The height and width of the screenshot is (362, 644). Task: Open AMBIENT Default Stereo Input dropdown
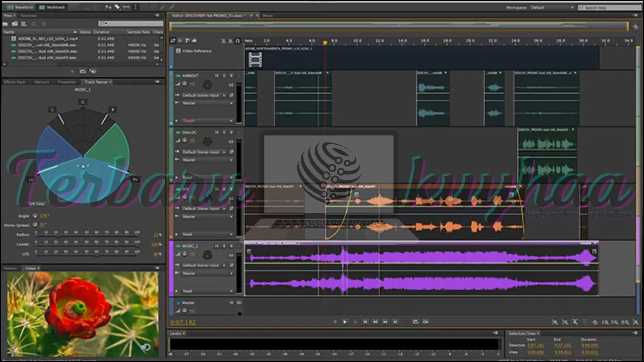[204, 95]
